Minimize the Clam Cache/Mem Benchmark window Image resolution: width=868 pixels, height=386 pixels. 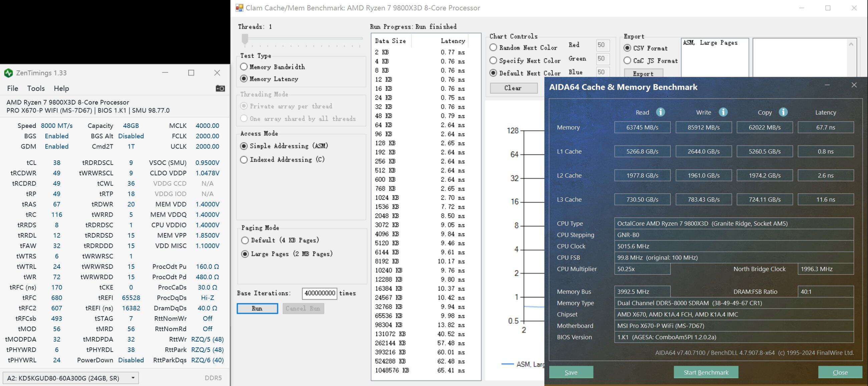coord(802,8)
